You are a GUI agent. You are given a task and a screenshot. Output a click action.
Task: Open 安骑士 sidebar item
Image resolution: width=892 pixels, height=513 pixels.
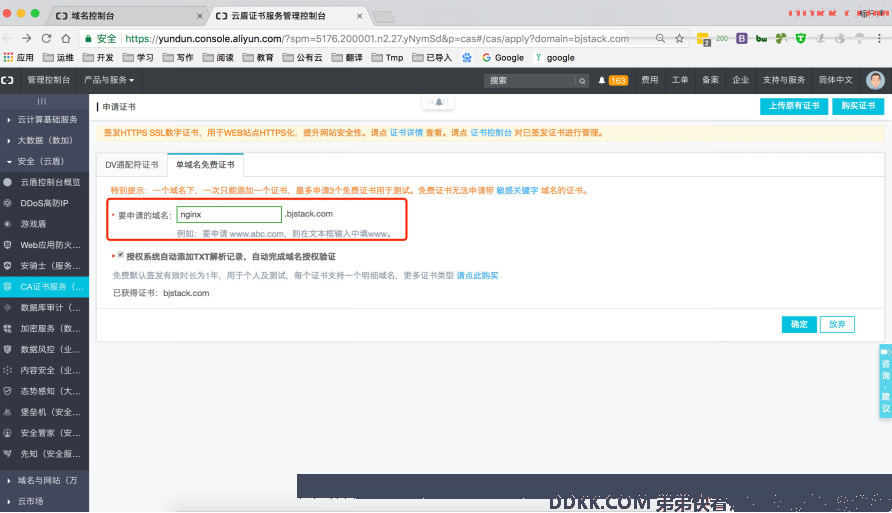[x=43, y=266]
